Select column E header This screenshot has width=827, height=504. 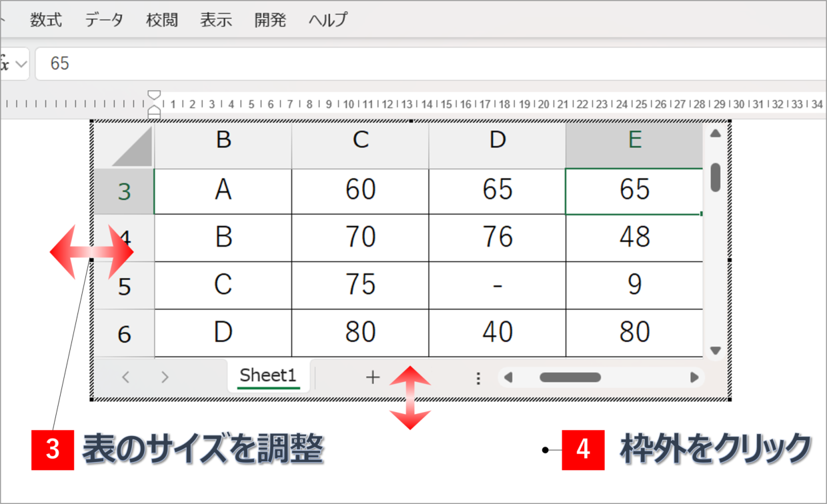tap(634, 140)
